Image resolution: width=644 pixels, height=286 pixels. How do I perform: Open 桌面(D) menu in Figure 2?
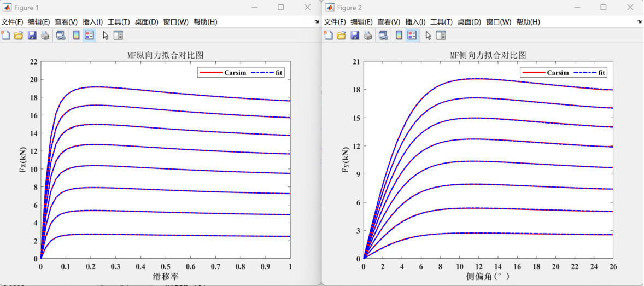click(469, 22)
